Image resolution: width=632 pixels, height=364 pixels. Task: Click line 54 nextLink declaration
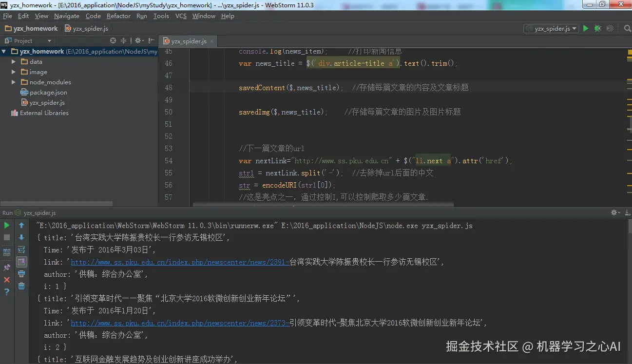point(376,161)
